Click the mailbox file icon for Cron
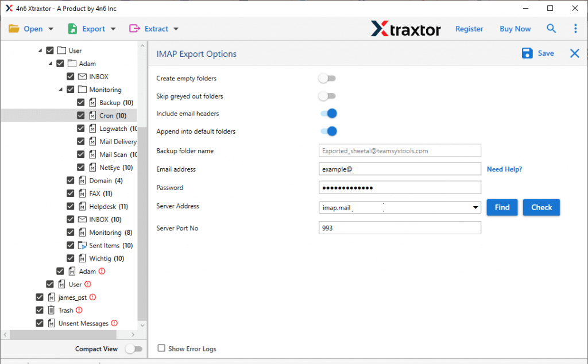 pyautogui.click(x=92, y=115)
